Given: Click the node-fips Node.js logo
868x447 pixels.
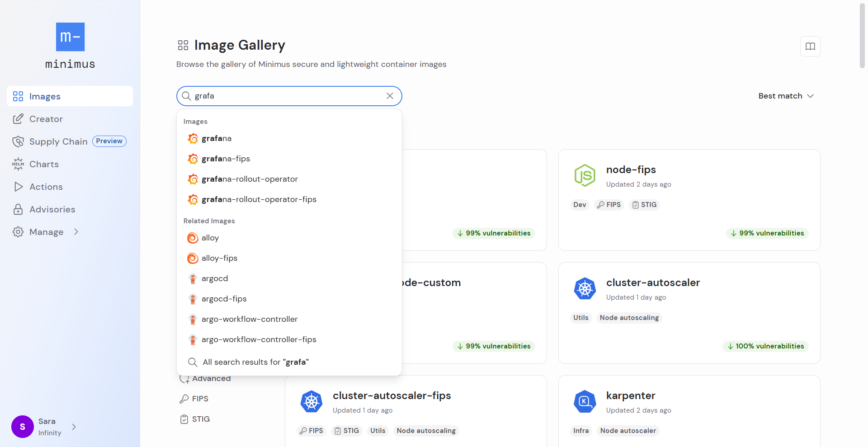Looking at the screenshot, I should [585, 175].
